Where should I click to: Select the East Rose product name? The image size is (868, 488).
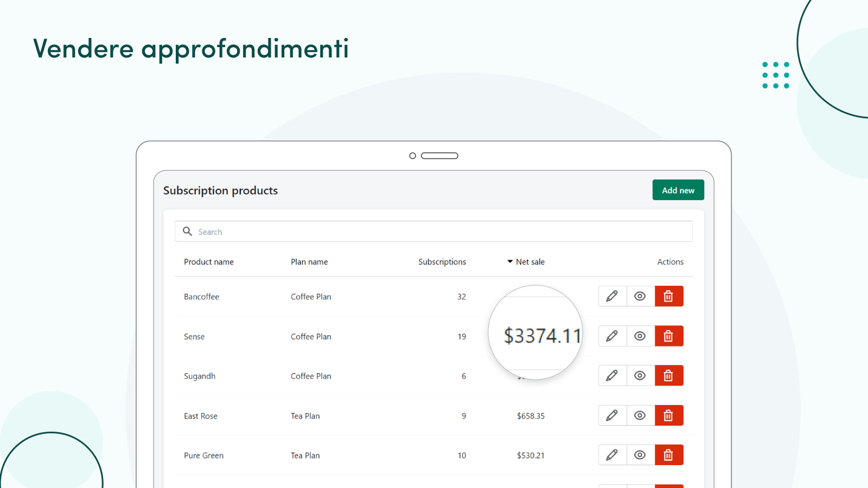click(201, 416)
